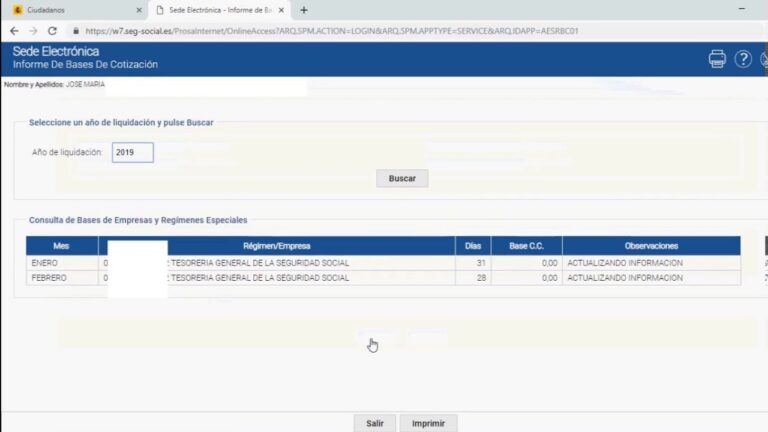Click the Buscar button
The width and height of the screenshot is (768, 432).
coord(402,178)
